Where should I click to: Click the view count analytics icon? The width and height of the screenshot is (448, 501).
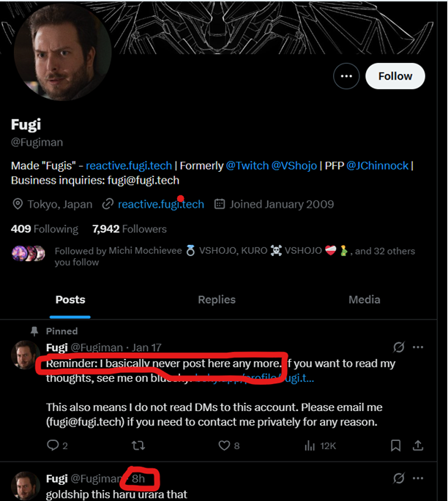coord(310,445)
